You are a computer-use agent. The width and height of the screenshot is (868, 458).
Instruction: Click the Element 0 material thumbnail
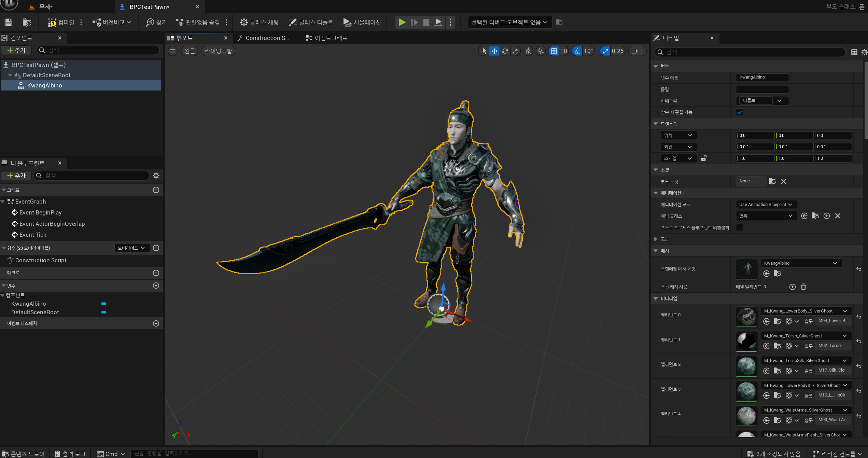click(746, 316)
